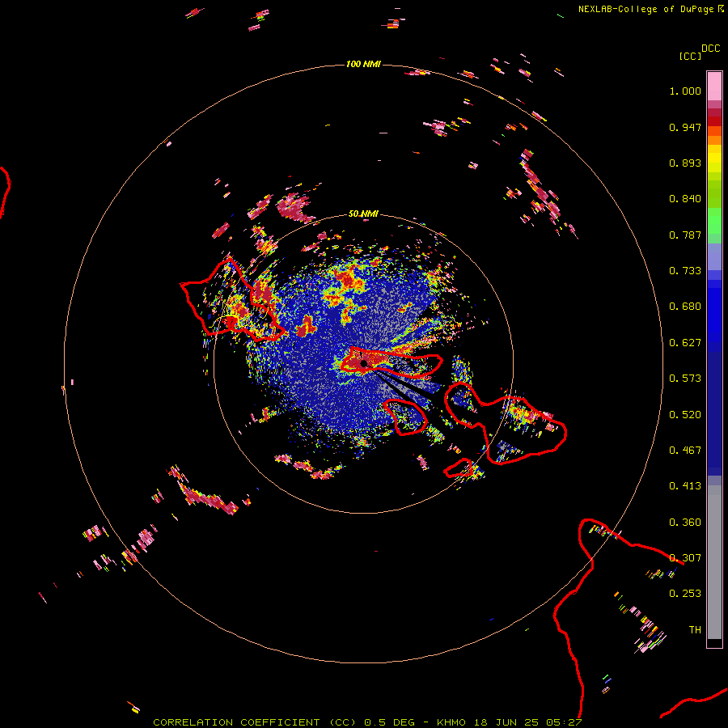Click the 0.253 color scale value

pyautogui.click(x=685, y=594)
